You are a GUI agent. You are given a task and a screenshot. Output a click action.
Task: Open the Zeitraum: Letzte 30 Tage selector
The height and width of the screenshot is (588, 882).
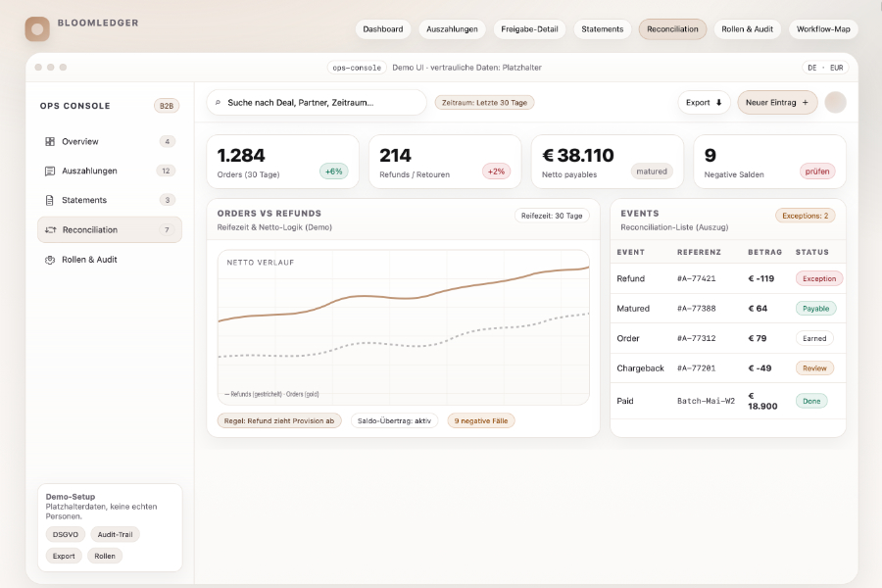tap(484, 102)
